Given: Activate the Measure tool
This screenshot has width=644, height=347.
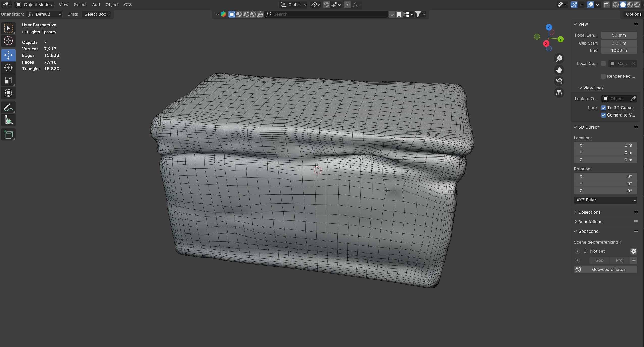Looking at the screenshot, I should click(8, 121).
